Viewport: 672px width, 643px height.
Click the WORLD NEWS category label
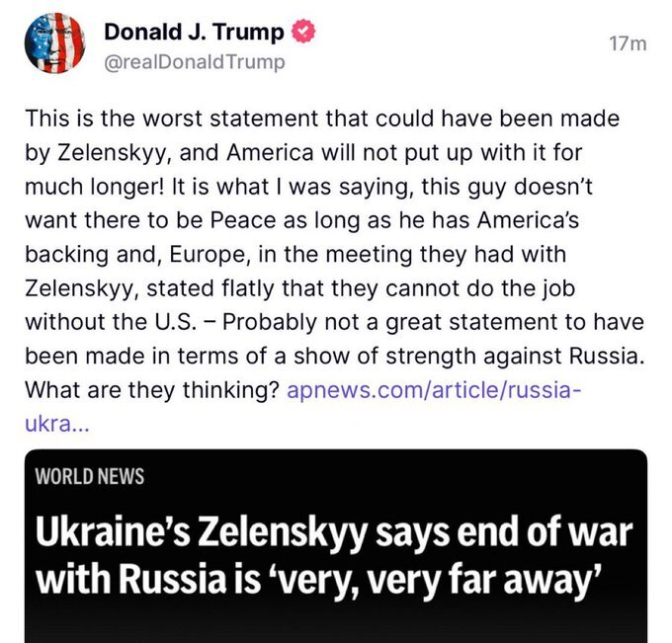click(90, 476)
